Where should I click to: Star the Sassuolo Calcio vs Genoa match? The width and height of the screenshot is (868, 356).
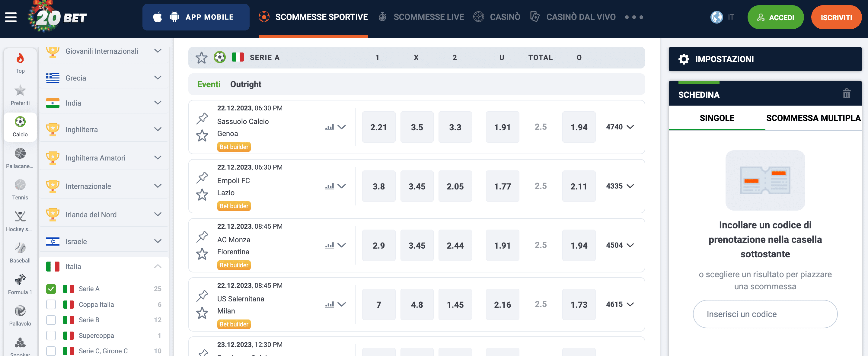click(x=202, y=136)
